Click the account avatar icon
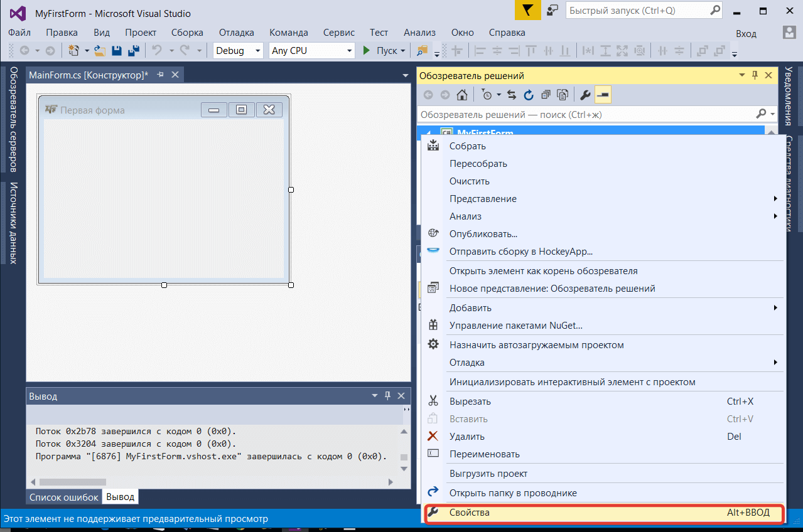Screen dimensions: 803x532 (790, 32)
